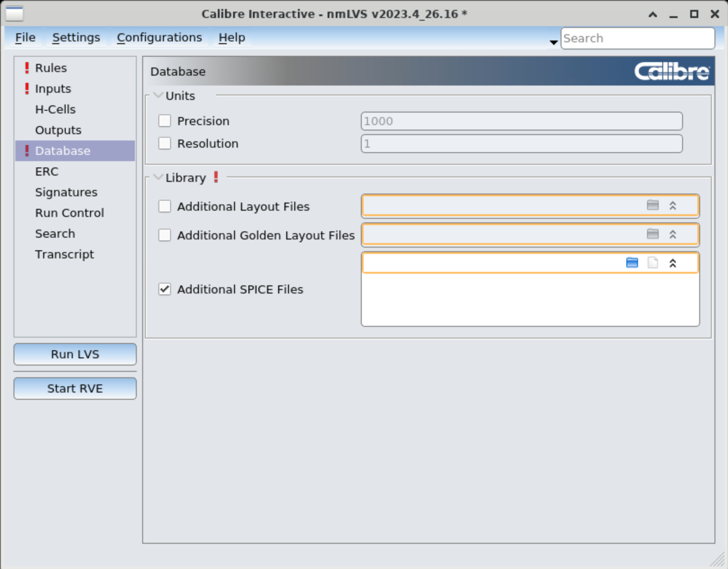Show the Transcript page
The width and height of the screenshot is (728, 569).
click(75, 254)
